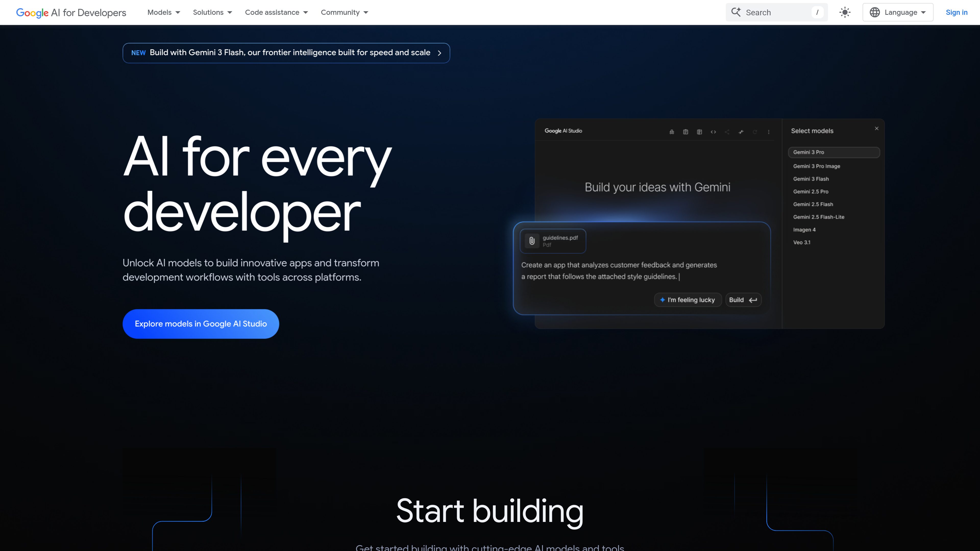Click the collapse arrows icon in AI Studio
This screenshot has height=551, width=980.
pos(741,132)
